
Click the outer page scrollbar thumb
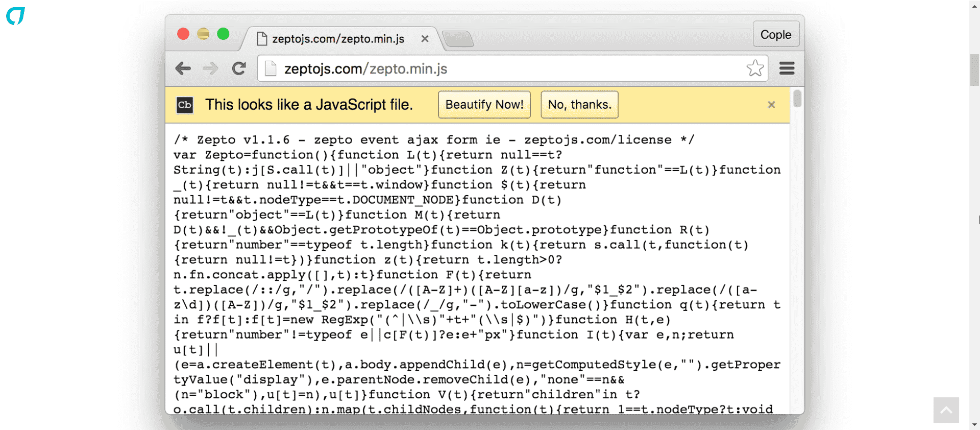click(x=975, y=69)
